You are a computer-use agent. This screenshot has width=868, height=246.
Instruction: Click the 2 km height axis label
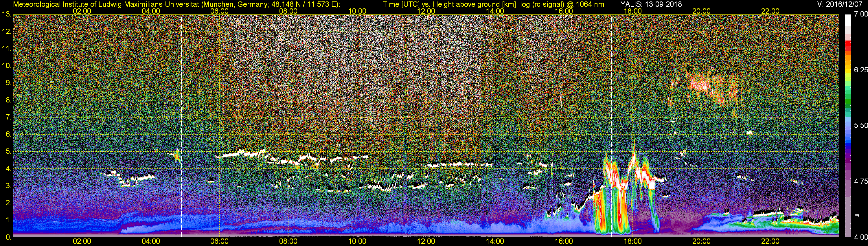click(x=8, y=203)
